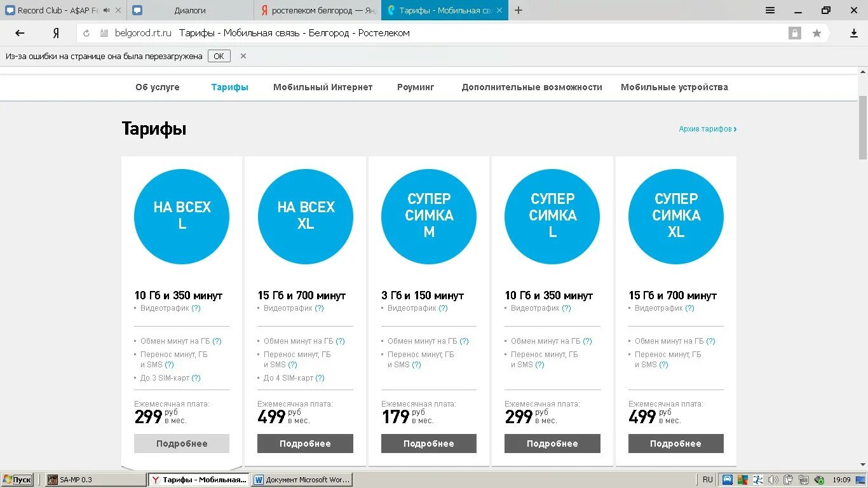Screen dimensions: 868x488
Task: Open Перенос минут help for Суперсимка XL
Action: (663, 365)
